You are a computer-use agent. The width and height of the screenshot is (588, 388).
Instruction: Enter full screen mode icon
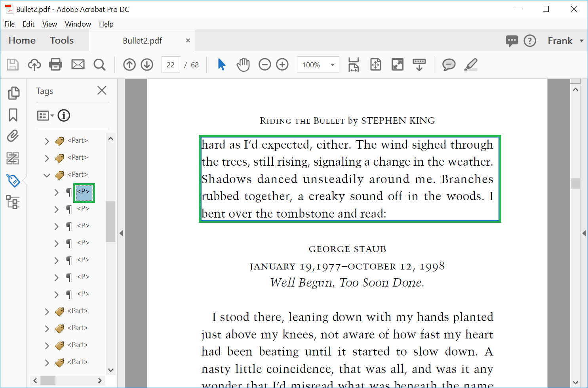397,65
